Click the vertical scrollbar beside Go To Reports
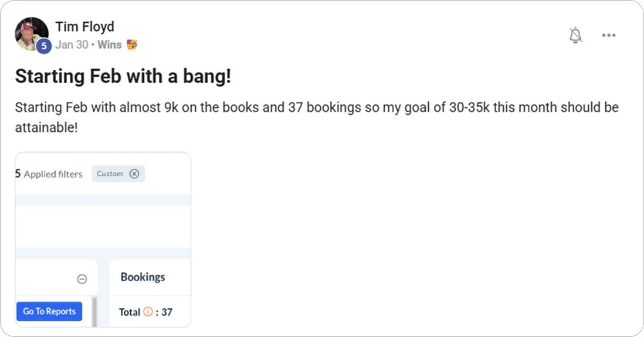Screen dimensions: 644x337 tap(94, 311)
